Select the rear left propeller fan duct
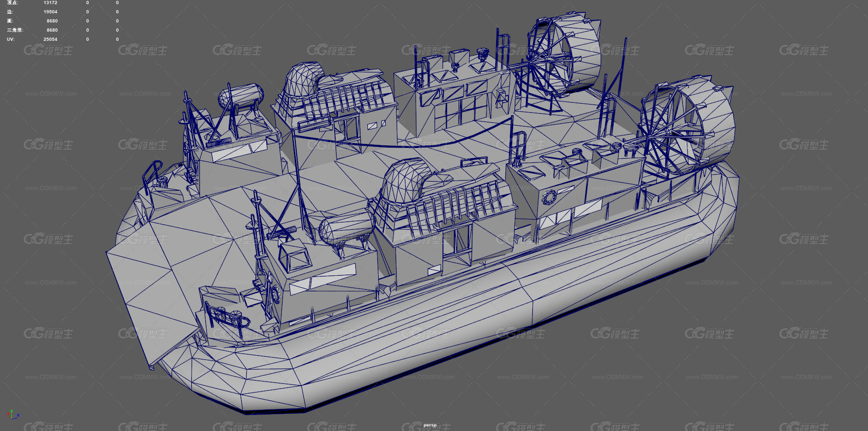Image resolution: width=868 pixels, height=431 pixels. point(565,54)
